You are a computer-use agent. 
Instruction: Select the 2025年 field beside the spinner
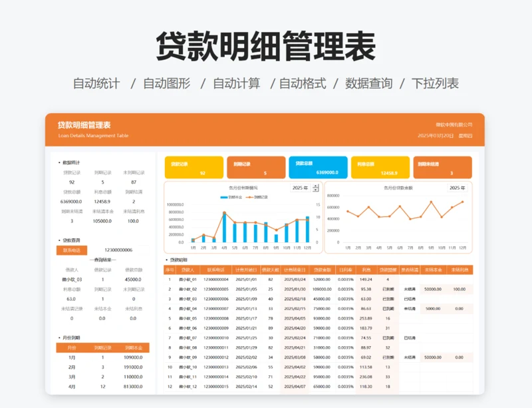click(301, 188)
